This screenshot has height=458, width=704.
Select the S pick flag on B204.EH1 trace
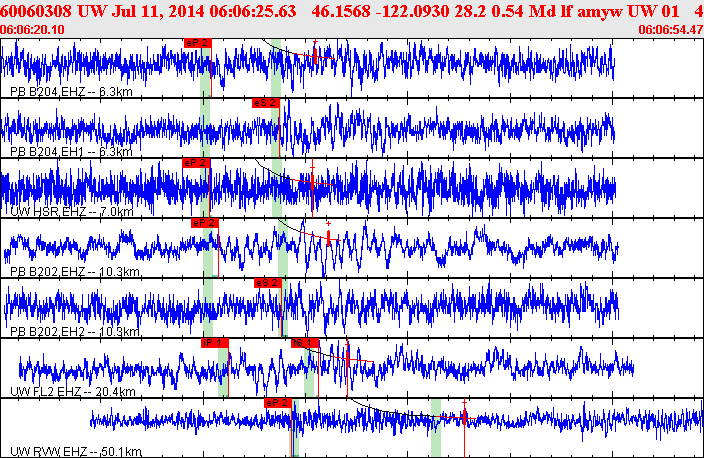pos(265,102)
